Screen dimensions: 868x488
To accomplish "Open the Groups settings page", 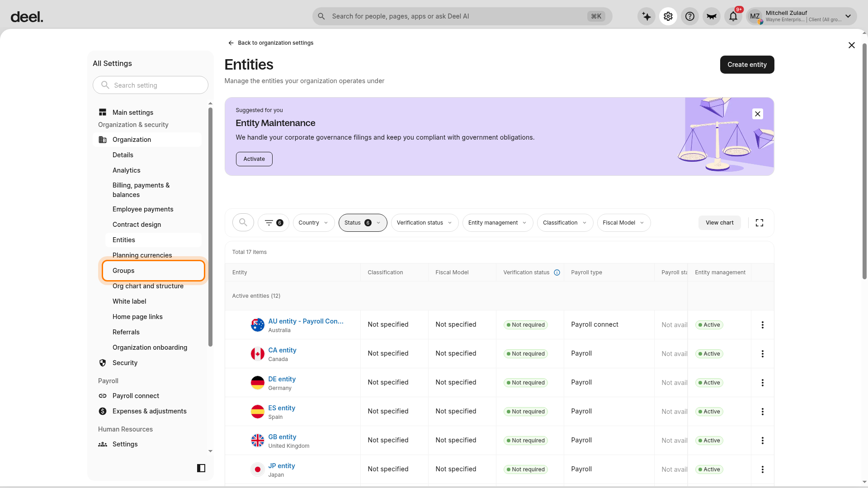I will tap(153, 271).
